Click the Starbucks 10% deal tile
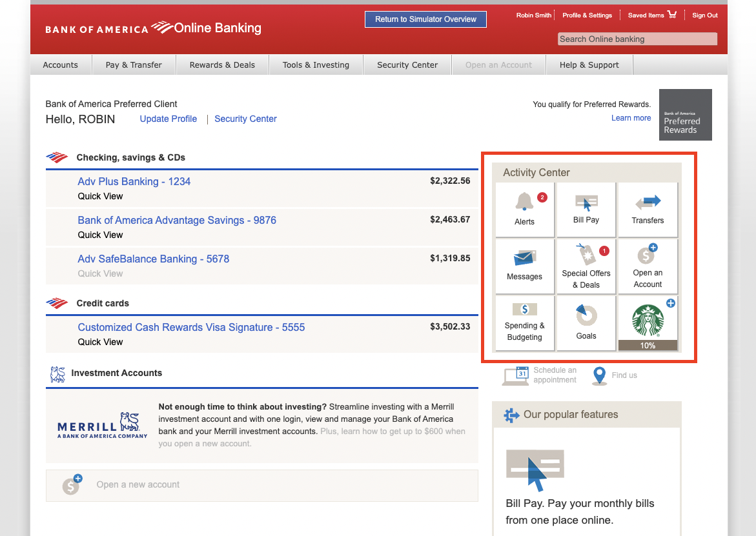756x536 pixels. click(x=648, y=324)
